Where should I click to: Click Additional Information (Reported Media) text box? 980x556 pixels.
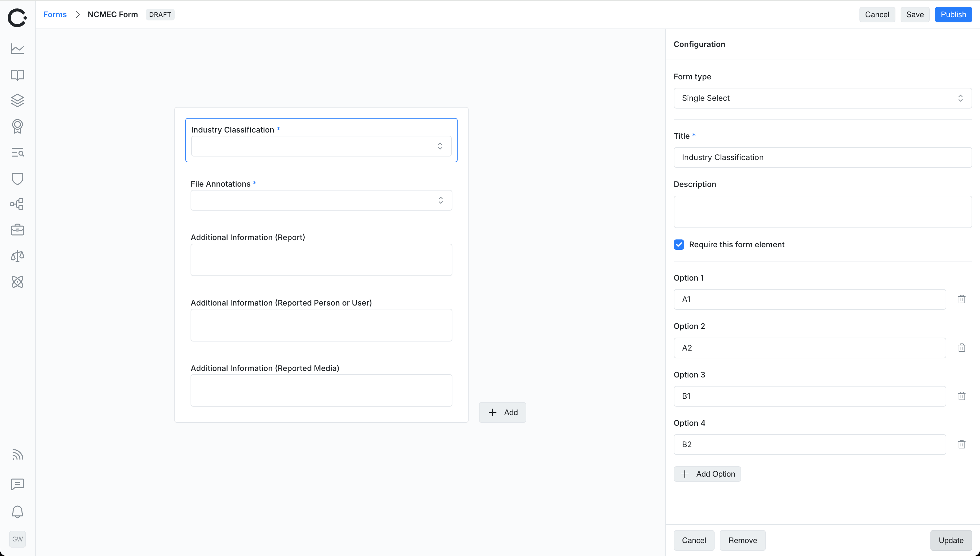[x=321, y=390]
